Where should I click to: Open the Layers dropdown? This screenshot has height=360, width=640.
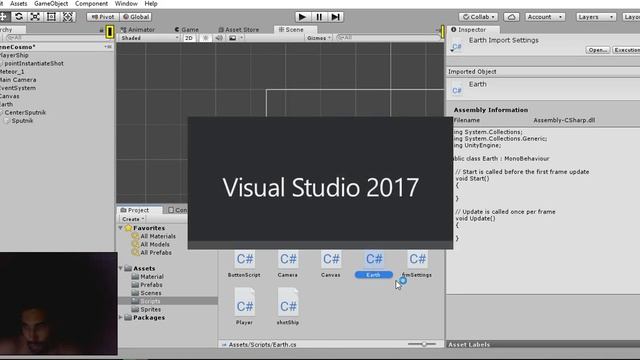pyautogui.click(x=595, y=17)
